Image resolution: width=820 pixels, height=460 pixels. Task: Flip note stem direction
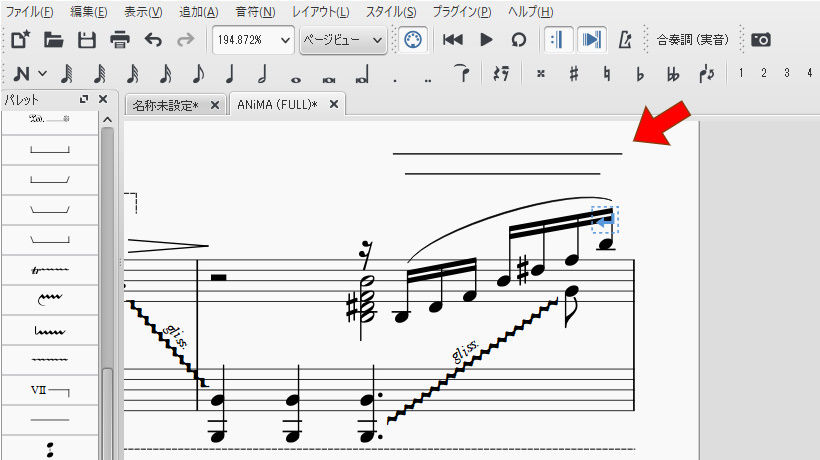coord(707,74)
